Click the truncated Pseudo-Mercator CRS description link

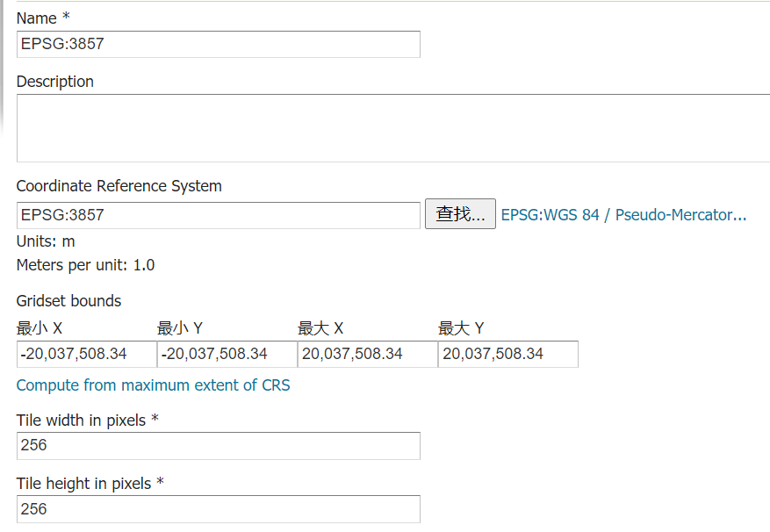point(622,214)
